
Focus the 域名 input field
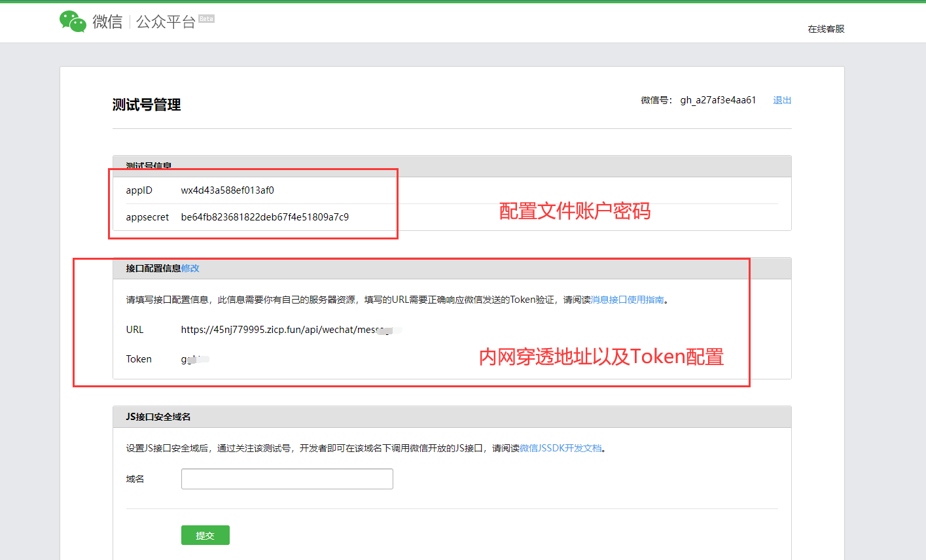(287, 479)
